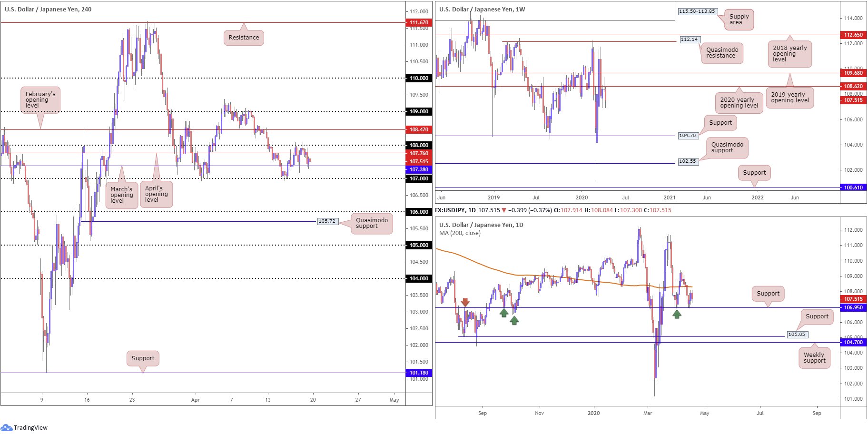The height and width of the screenshot is (434, 868).
Task: Click the 111.670 resistance price tag
Action: point(419,22)
